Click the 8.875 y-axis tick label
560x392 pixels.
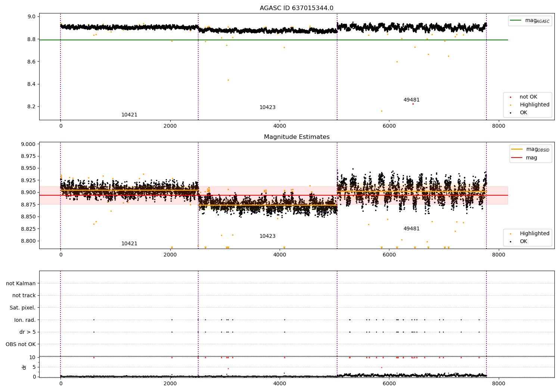pos(28,205)
